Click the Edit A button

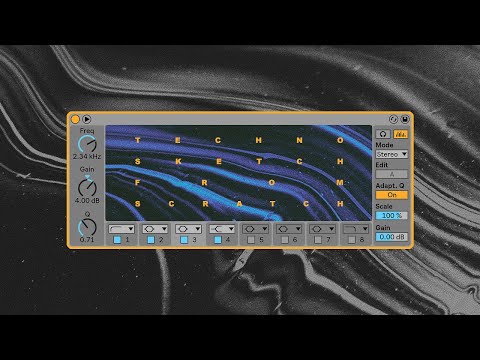(x=392, y=174)
